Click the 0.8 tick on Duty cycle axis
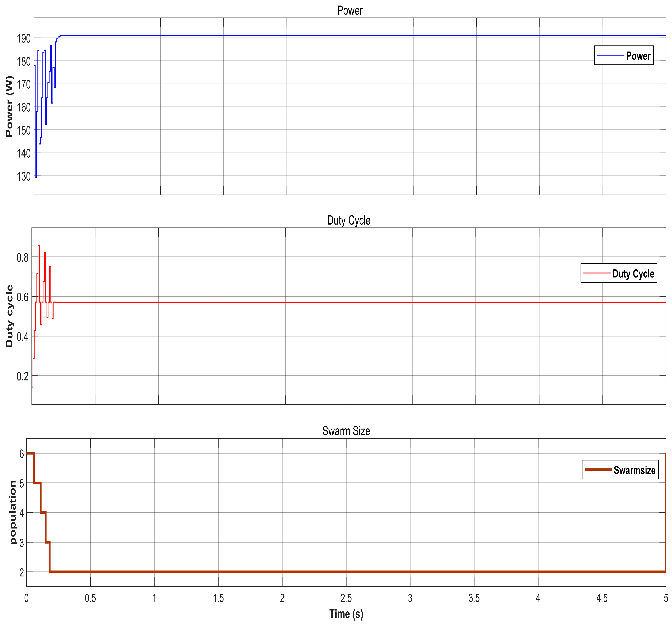The image size is (672, 626). pos(23,258)
